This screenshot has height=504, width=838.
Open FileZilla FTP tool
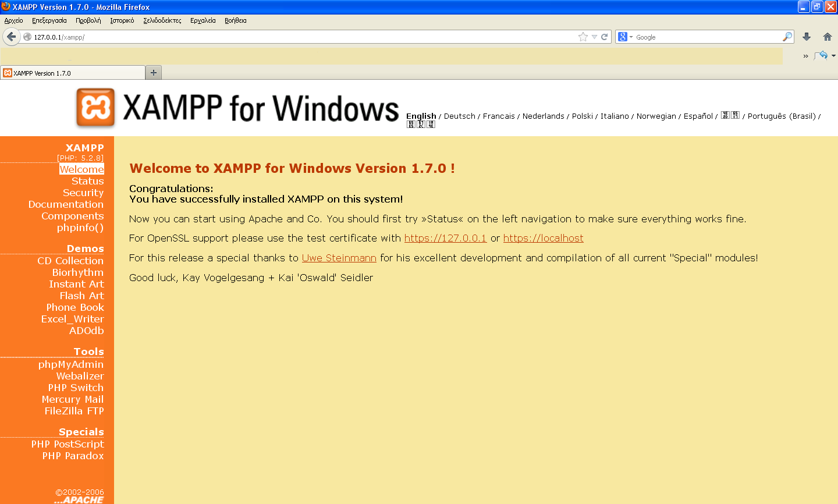point(74,411)
